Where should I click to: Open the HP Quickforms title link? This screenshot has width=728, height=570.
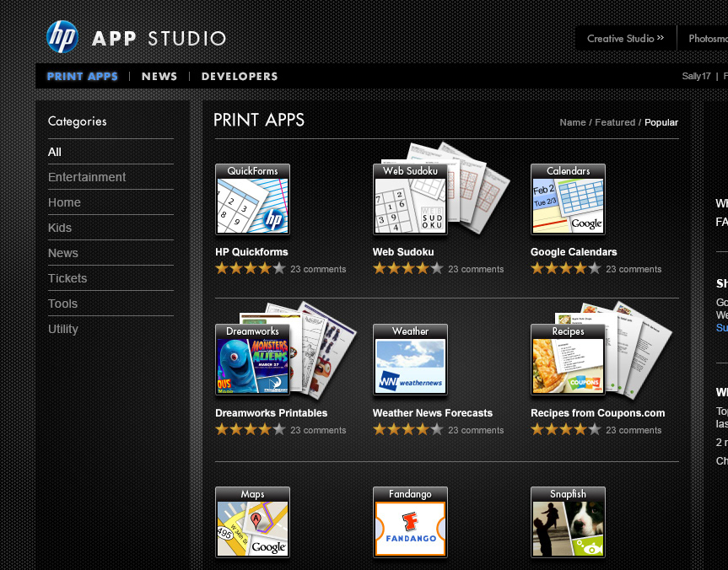pos(251,252)
